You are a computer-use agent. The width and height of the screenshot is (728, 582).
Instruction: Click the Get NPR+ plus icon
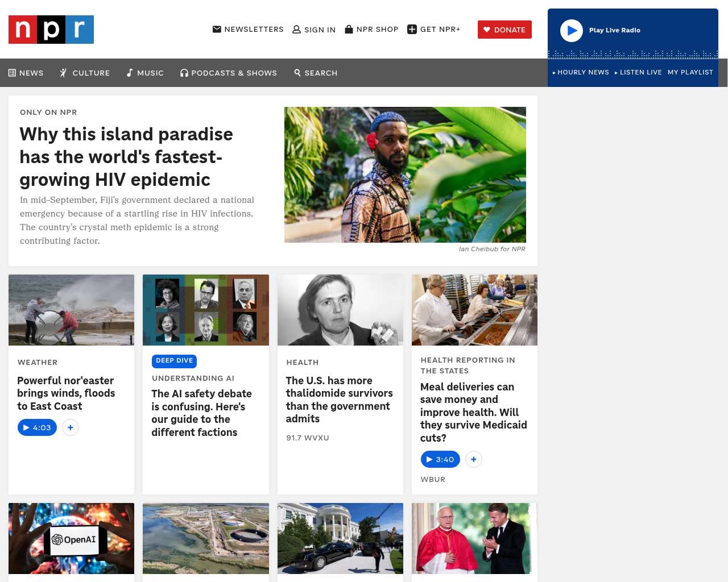click(412, 30)
